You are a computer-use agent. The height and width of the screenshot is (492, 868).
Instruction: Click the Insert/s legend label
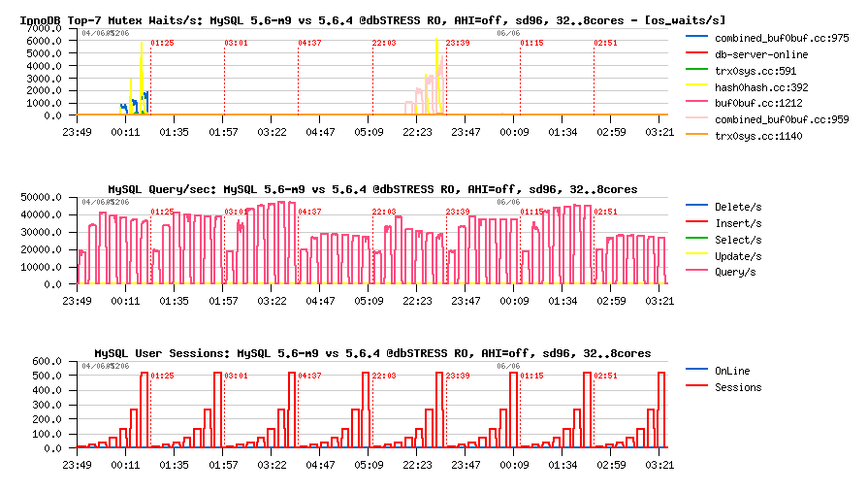(x=738, y=223)
